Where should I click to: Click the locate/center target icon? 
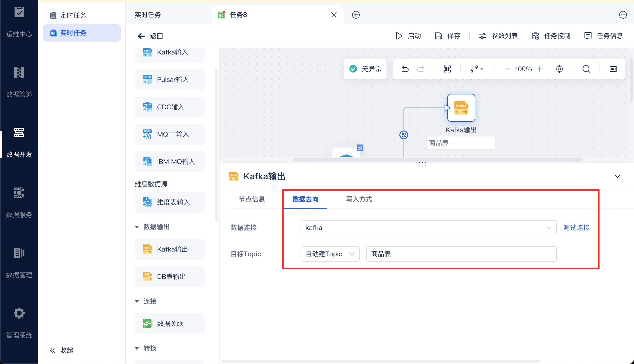click(560, 69)
